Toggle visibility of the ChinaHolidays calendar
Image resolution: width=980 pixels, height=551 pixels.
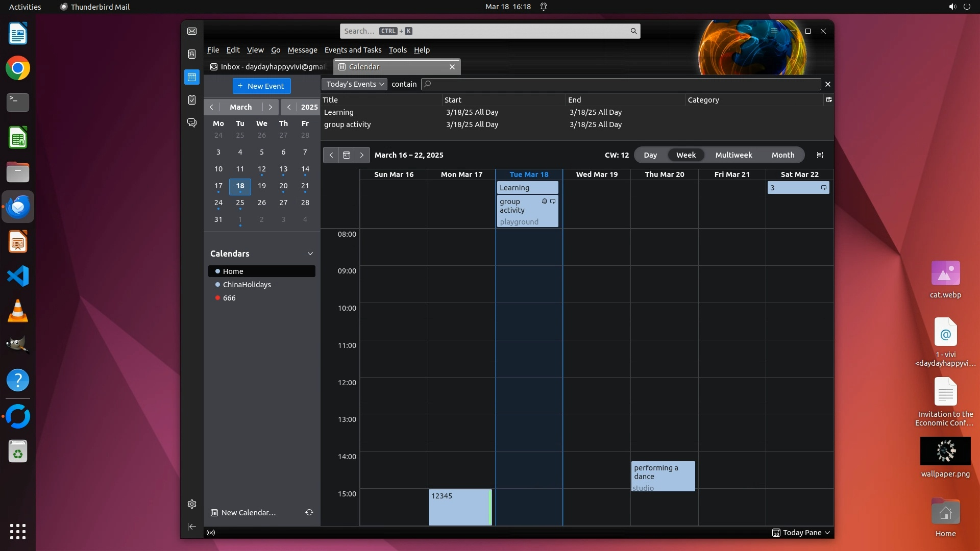(247, 285)
